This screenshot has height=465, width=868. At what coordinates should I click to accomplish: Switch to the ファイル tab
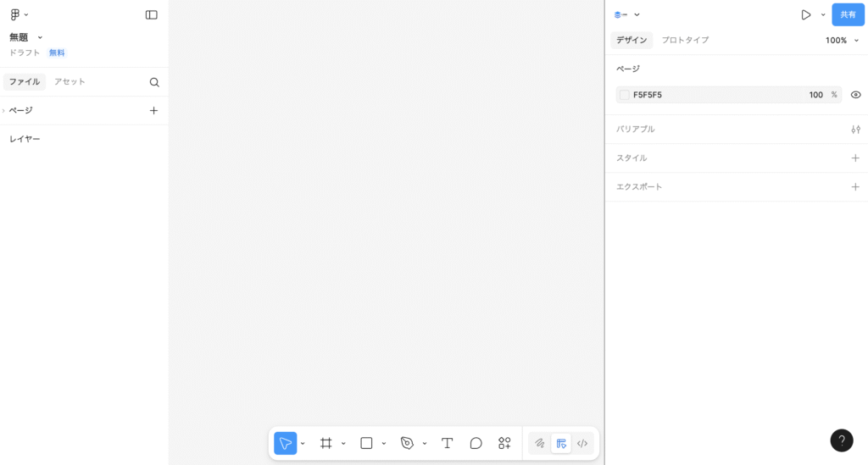point(25,82)
